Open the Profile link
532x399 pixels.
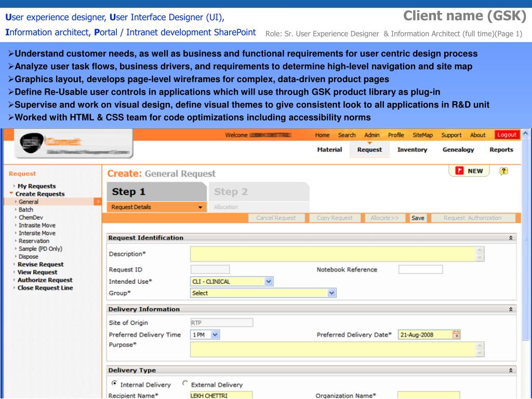[396, 135]
